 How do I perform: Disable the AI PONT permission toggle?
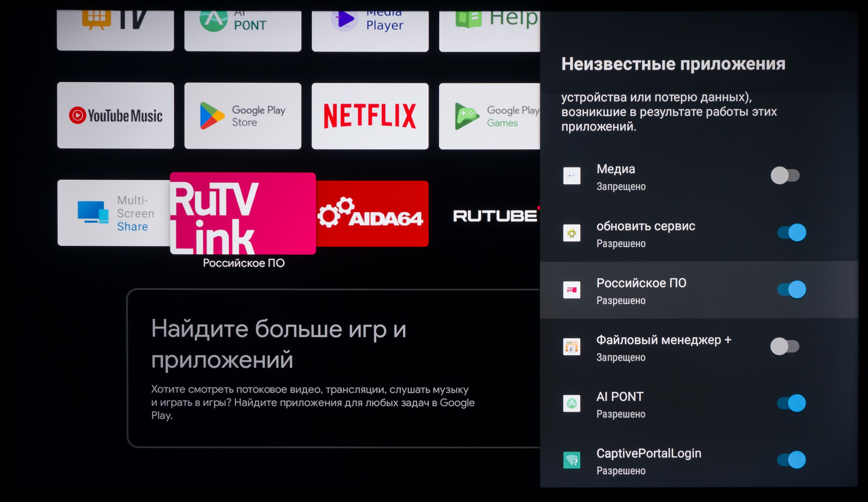791,403
